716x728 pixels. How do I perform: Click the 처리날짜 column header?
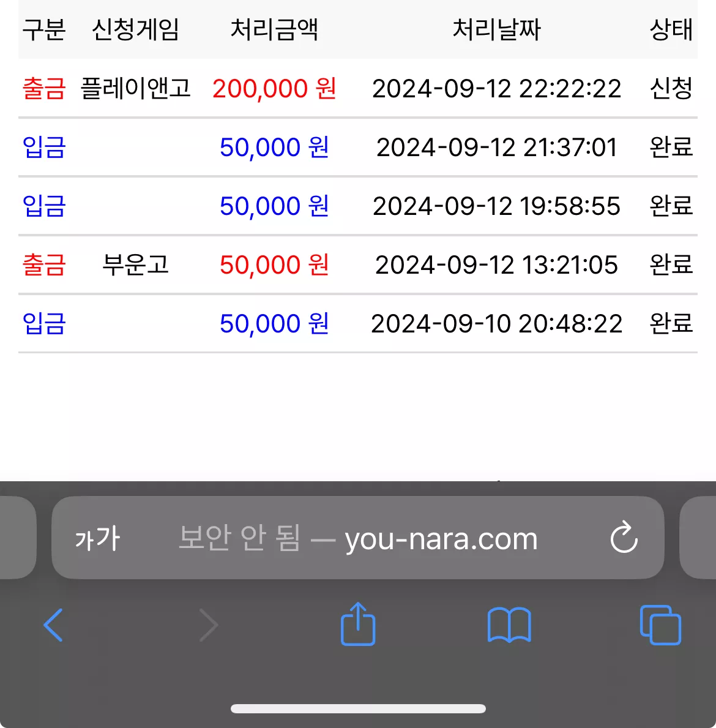pyautogui.click(x=496, y=30)
